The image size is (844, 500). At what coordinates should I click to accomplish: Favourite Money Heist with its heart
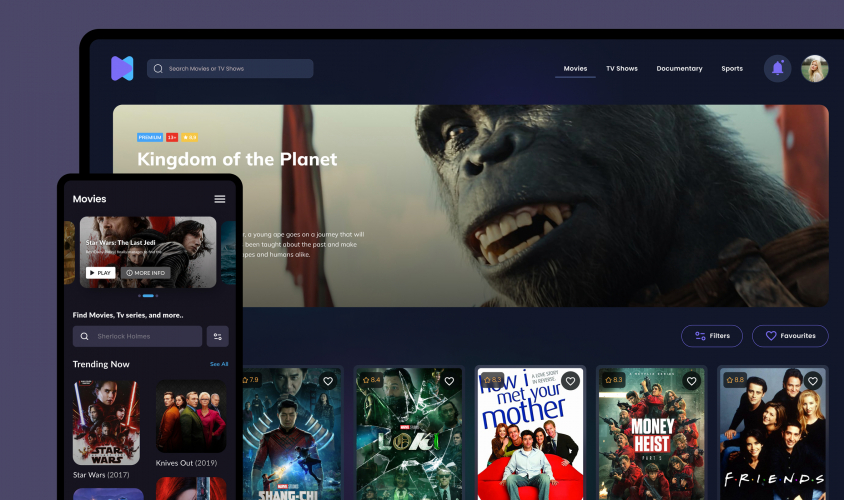(691, 381)
